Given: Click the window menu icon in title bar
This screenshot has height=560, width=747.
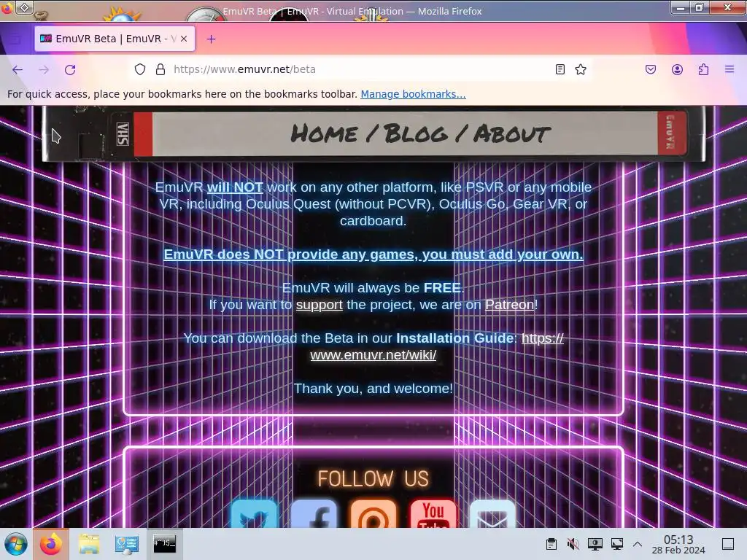Looking at the screenshot, I should click(7, 8).
